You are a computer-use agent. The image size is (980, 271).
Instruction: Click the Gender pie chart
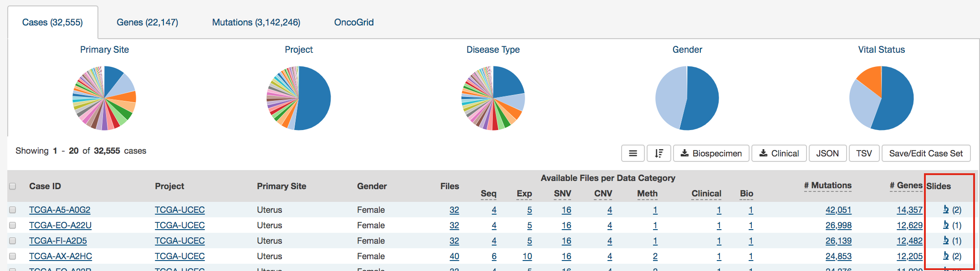(687, 98)
